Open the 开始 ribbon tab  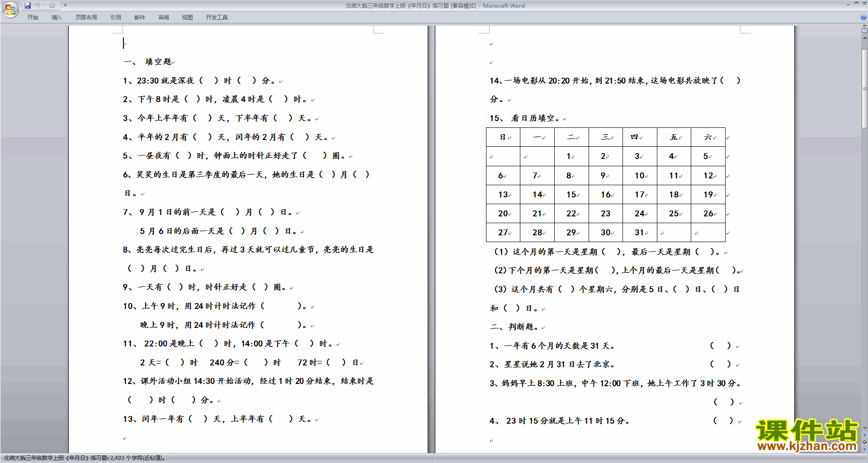(33, 18)
